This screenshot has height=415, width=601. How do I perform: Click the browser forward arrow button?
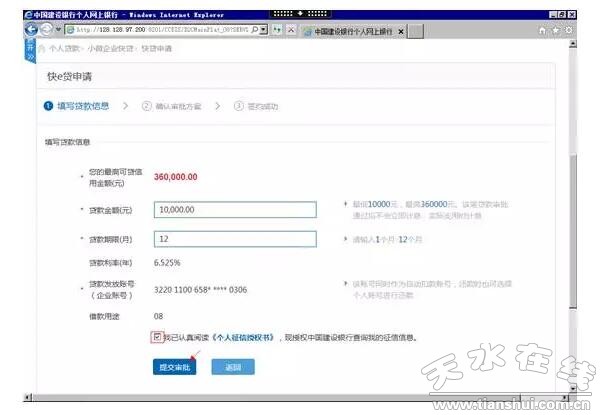45,31
